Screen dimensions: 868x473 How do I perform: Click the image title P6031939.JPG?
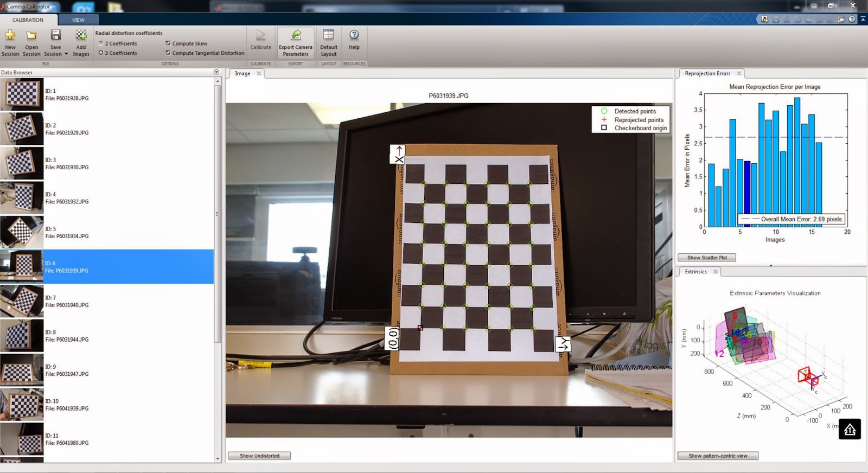(x=448, y=95)
